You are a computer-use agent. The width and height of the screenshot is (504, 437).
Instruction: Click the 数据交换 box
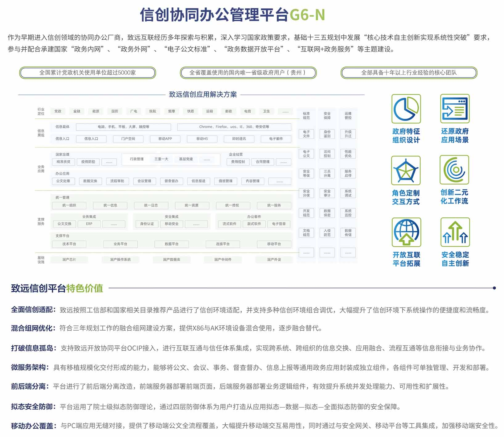tap(90, 181)
